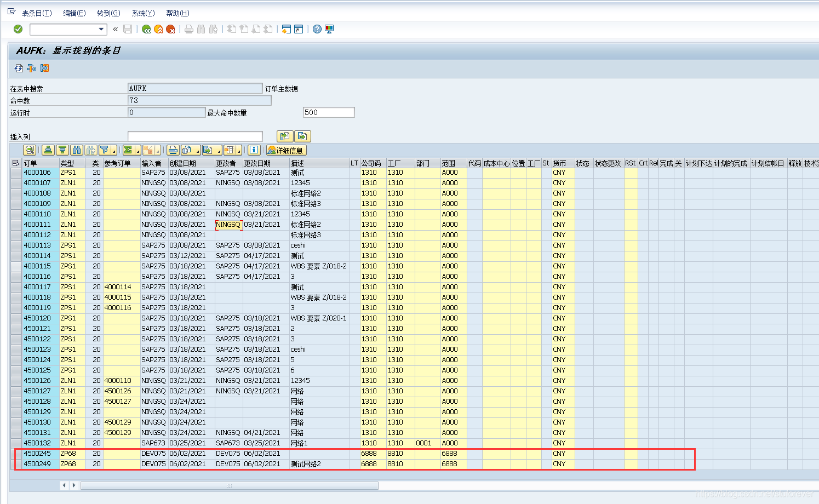819x504 pixels.
Task: Go back using the green Back icon
Action: click(x=146, y=29)
